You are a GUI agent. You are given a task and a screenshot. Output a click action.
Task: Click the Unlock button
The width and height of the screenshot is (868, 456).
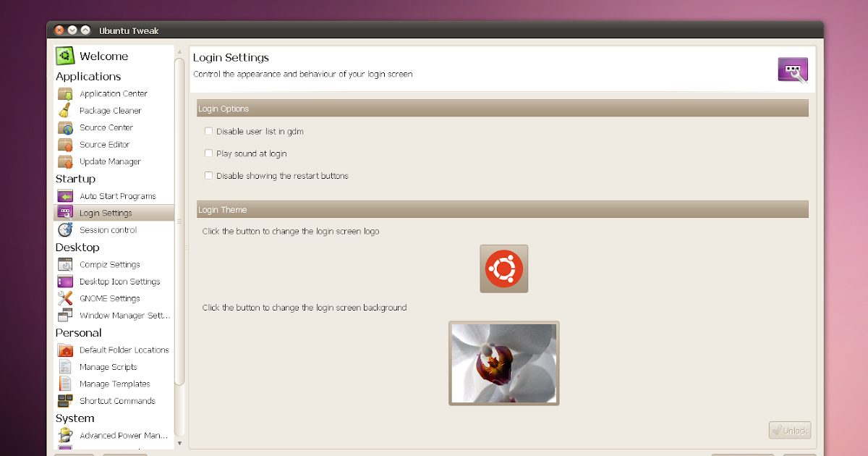point(789,429)
